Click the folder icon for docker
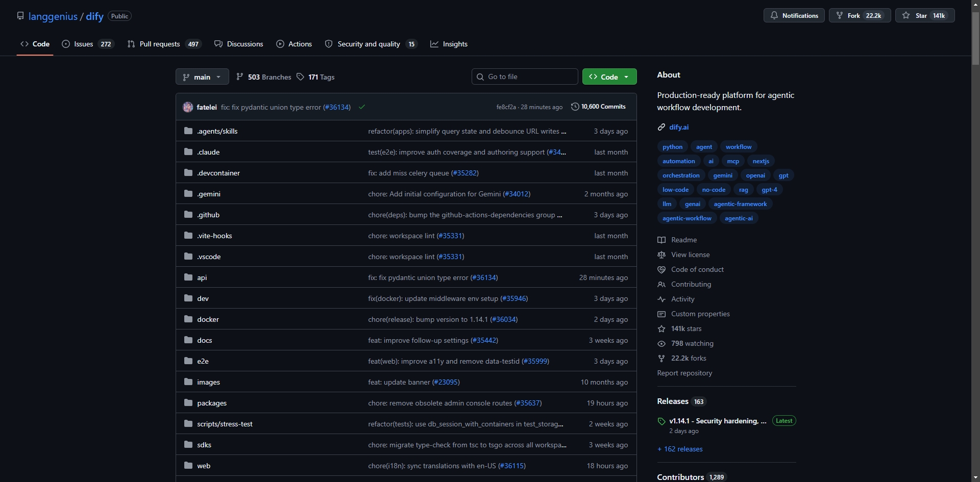 188,319
